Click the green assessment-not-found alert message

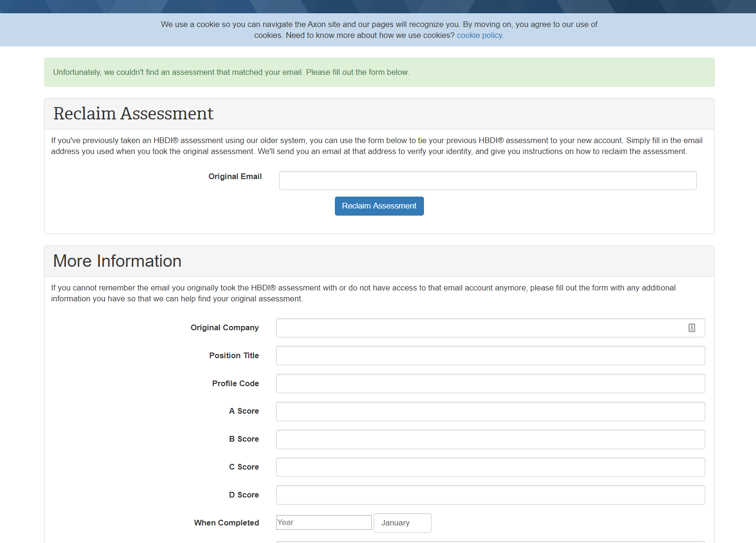pos(231,72)
